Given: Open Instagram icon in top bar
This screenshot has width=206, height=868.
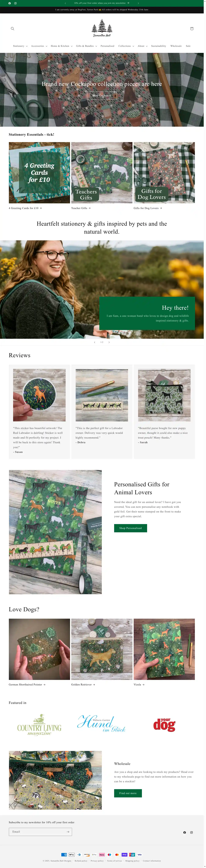Looking at the screenshot, I should tap(15, 3).
